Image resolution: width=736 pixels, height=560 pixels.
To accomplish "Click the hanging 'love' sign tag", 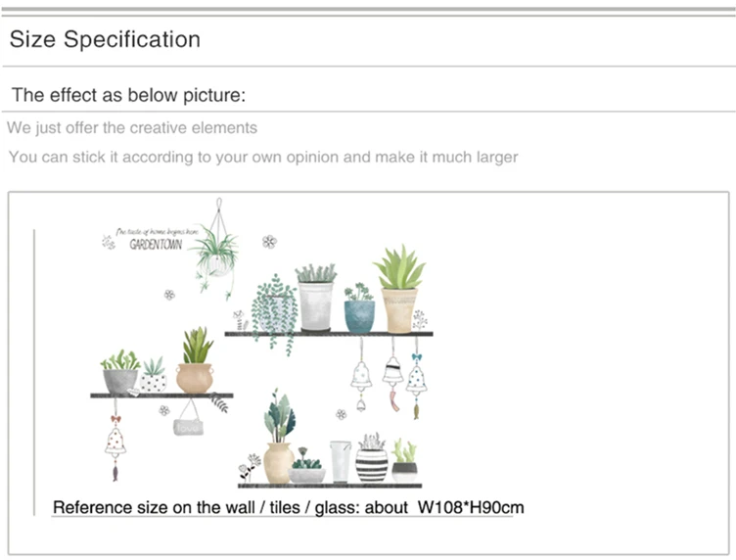I will (188, 418).
